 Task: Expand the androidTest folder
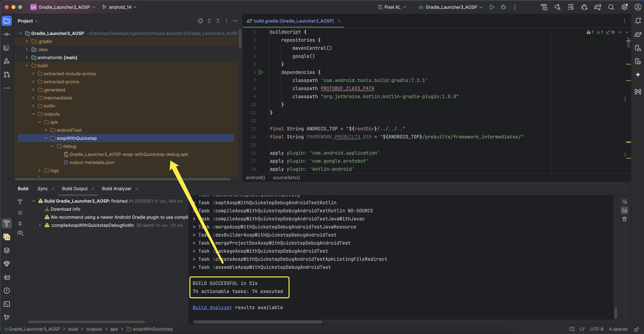tap(46, 130)
